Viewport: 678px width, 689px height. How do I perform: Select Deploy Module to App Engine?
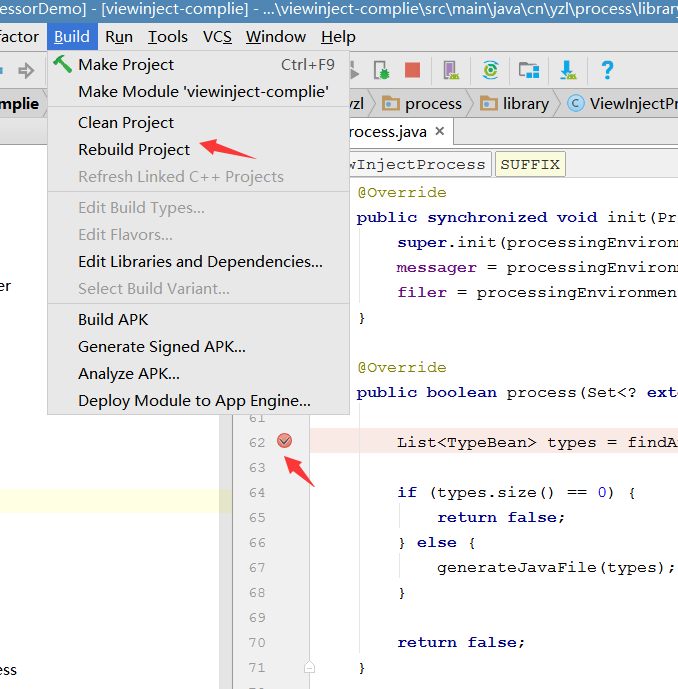198,400
